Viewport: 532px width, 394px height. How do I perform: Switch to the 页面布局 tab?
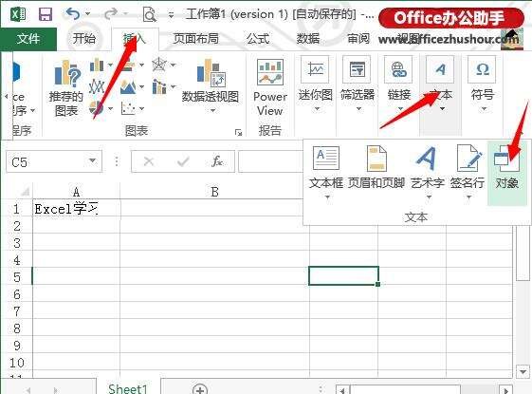(x=195, y=38)
